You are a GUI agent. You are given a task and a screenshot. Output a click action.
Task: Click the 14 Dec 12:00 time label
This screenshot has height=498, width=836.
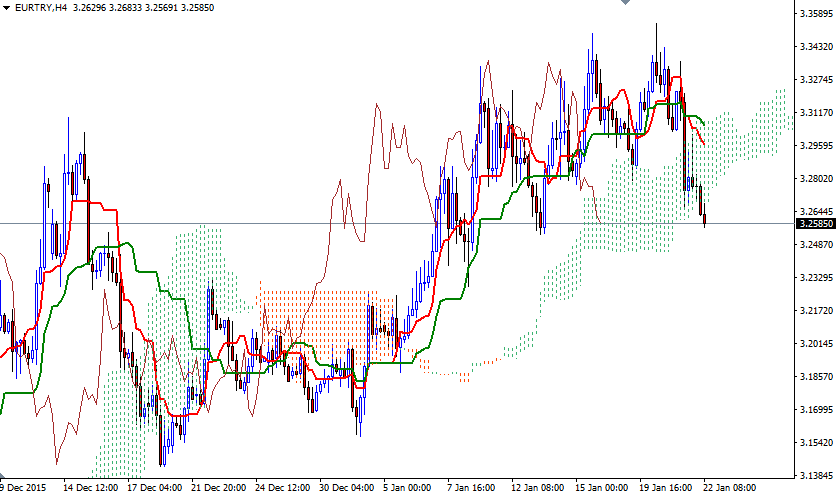90,488
